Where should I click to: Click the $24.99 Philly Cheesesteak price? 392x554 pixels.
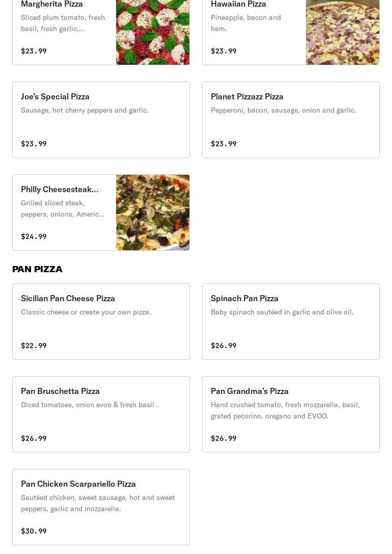point(34,236)
